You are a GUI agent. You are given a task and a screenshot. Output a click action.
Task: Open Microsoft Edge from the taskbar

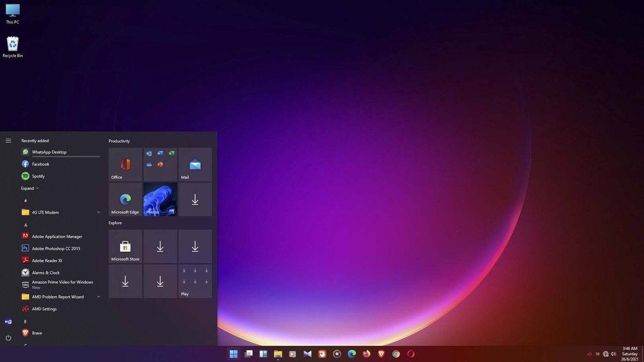(x=352, y=354)
